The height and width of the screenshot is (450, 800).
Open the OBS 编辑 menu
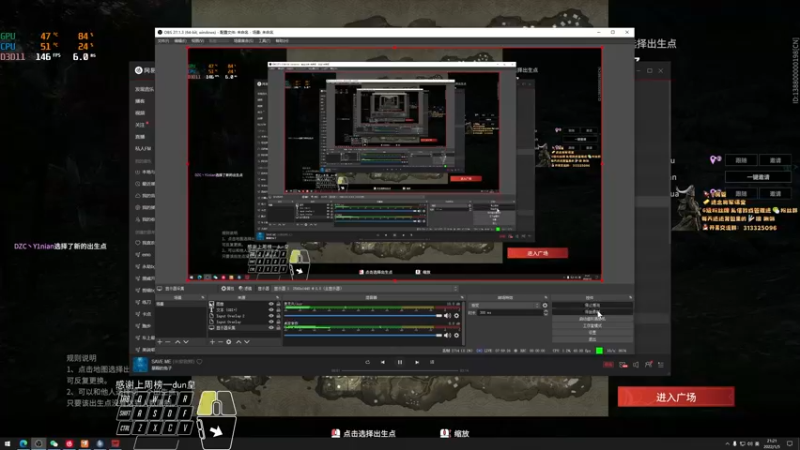[180, 41]
